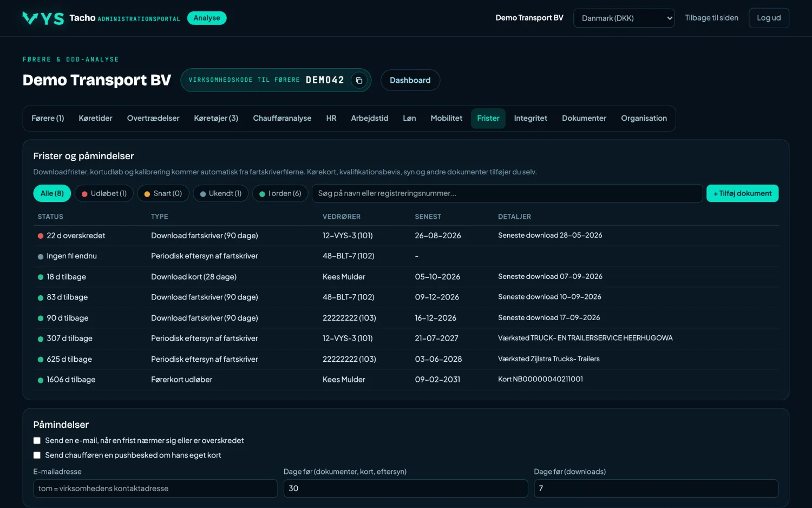812x508 pixels.
Task: Click the date 03-06-2028
Action: [438, 359]
